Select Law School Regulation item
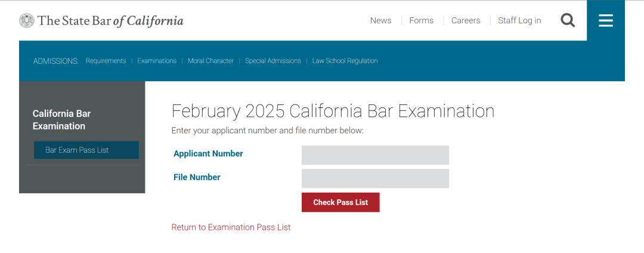Viewport: 644px width, 253px height. [345, 61]
